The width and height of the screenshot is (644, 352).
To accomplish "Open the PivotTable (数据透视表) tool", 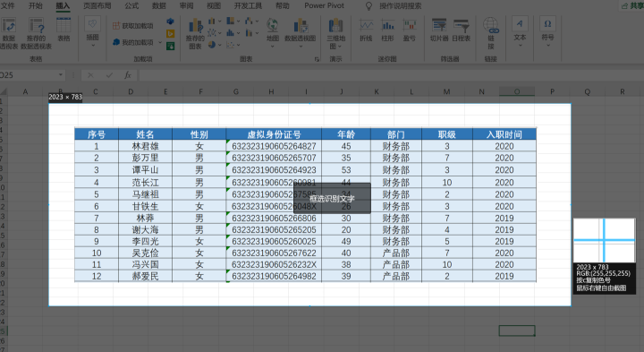I will tap(8, 34).
